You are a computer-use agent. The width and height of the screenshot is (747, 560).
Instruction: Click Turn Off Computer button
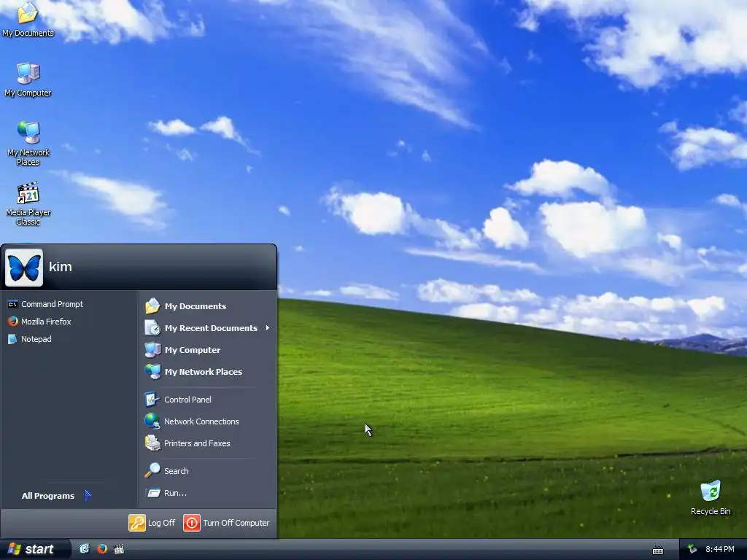pos(226,523)
